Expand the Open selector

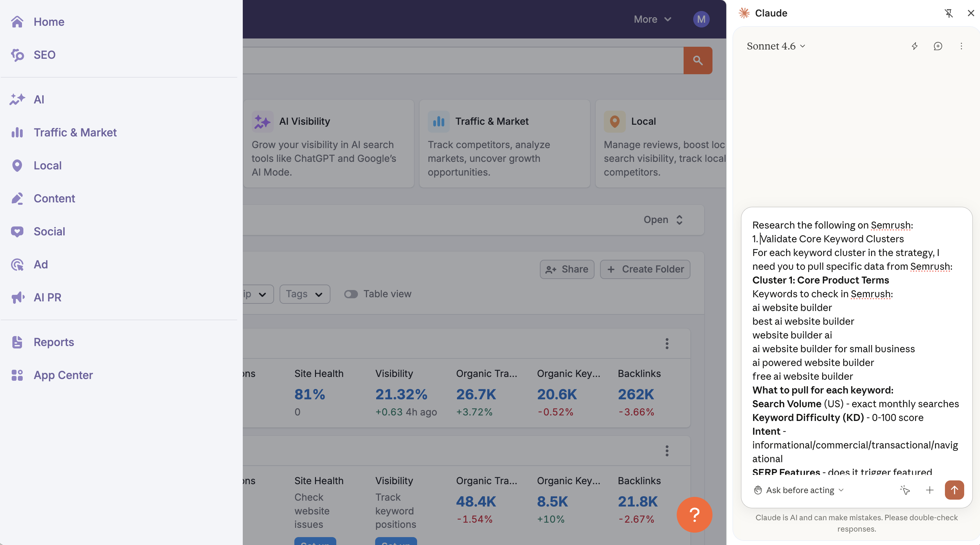coord(664,220)
